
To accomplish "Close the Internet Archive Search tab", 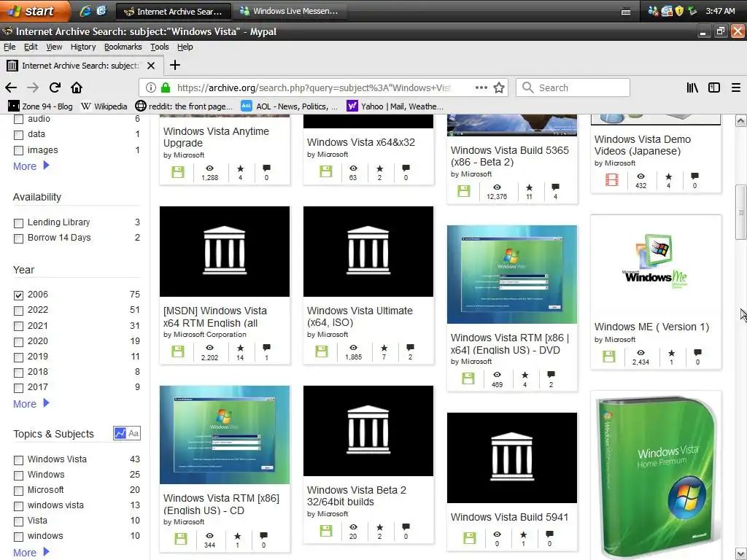I will (151, 65).
